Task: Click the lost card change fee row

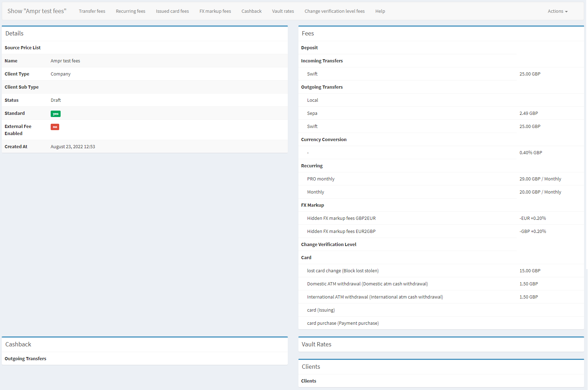Action: [342, 271]
